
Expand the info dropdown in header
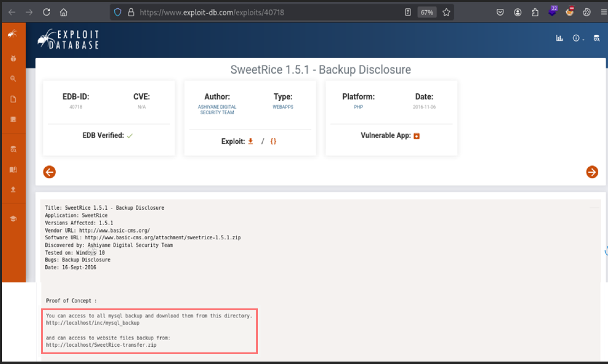tap(577, 38)
